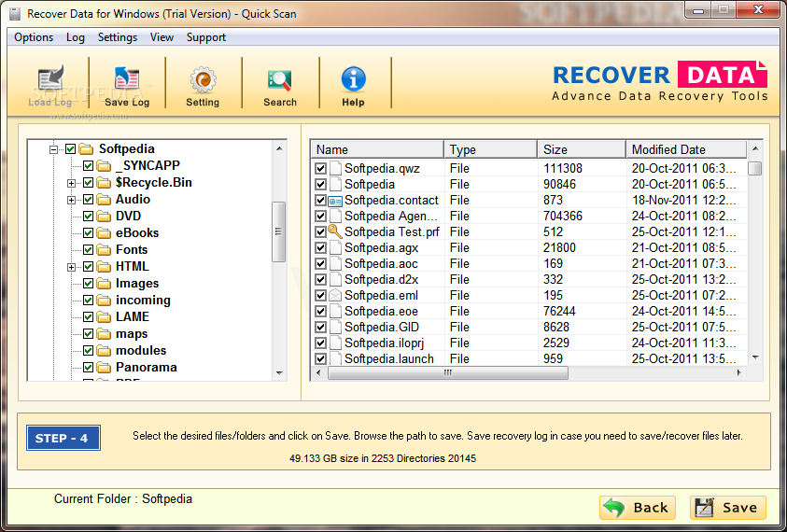The width and height of the screenshot is (787, 532).
Task: Select the Softpedia.iloprj file name
Action: (x=384, y=343)
